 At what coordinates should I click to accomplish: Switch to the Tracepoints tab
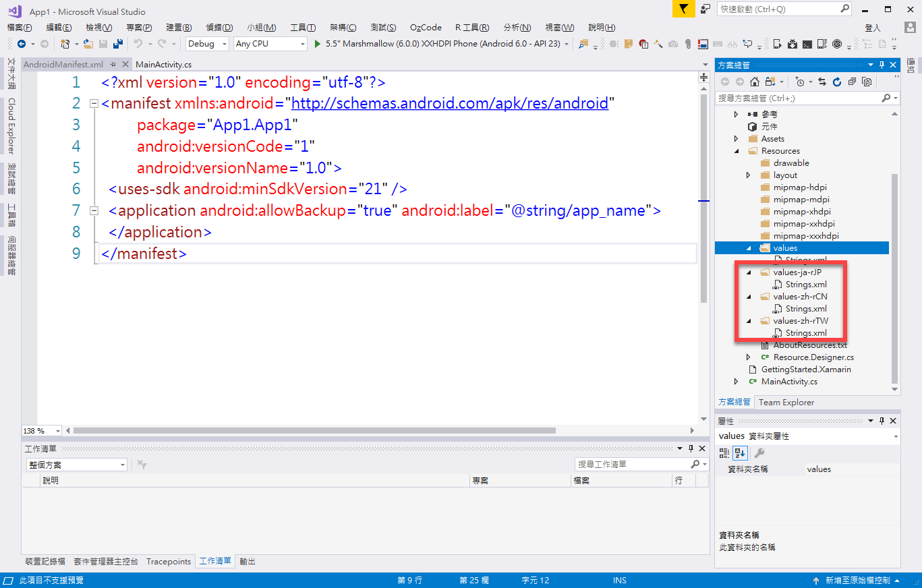[x=169, y=561]
